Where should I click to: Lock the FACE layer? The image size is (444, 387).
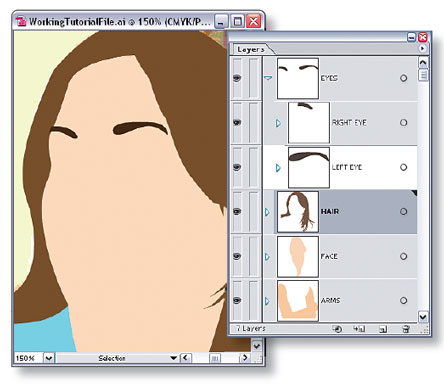pos(254,256)
